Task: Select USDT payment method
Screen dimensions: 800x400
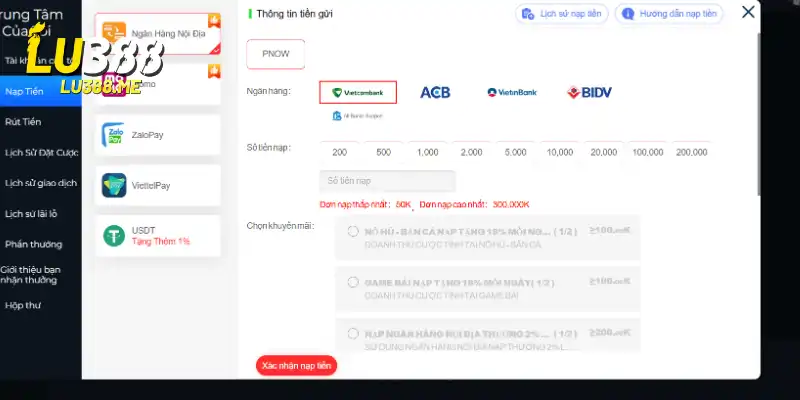Action: point(158,236)
